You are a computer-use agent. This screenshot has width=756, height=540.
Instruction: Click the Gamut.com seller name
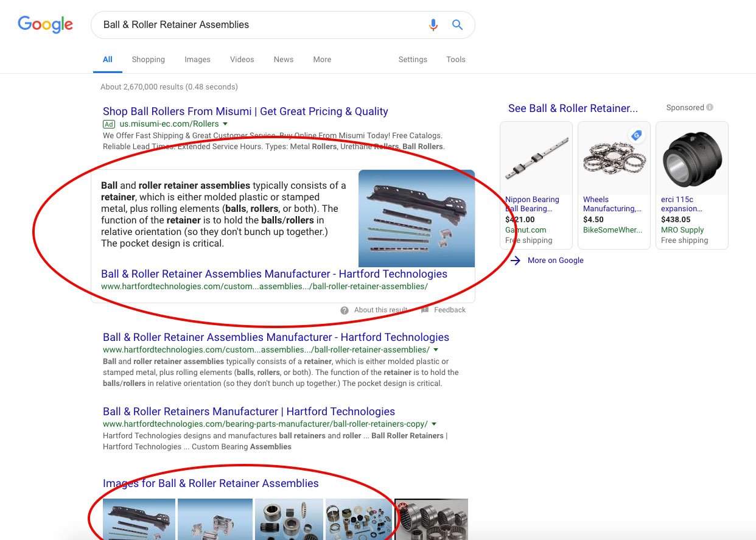(x=526, y=230)
